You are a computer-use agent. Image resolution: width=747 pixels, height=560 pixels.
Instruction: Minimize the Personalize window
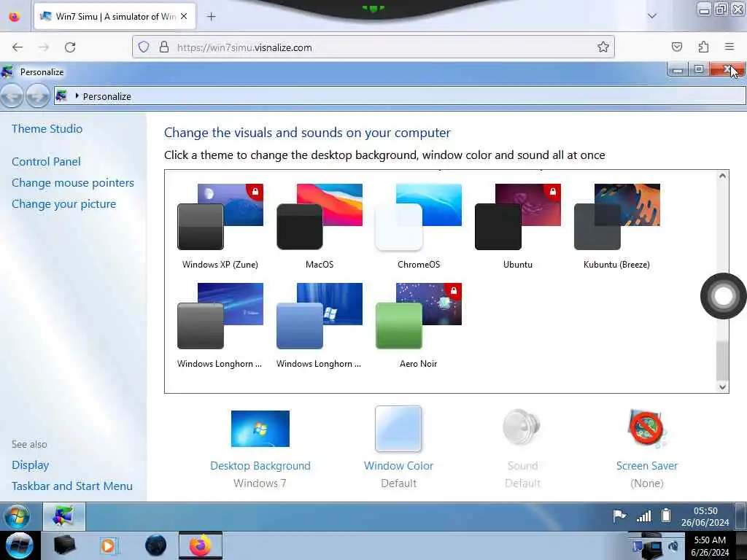[678, 70]
